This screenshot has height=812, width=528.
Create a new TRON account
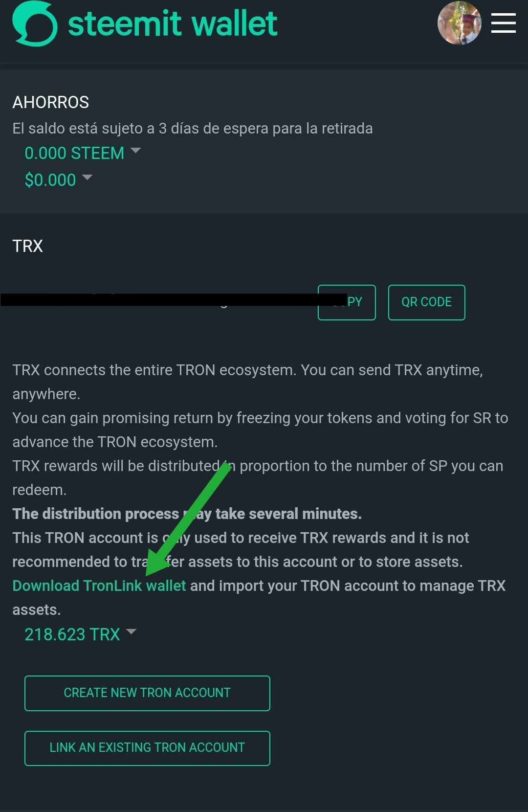click(147, 693)
